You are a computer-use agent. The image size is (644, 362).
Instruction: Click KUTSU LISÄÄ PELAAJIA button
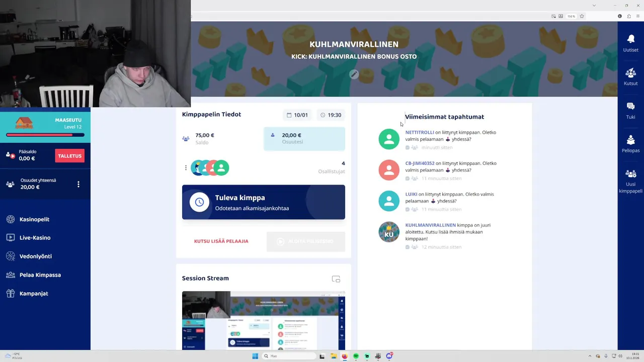coord(221,241)
